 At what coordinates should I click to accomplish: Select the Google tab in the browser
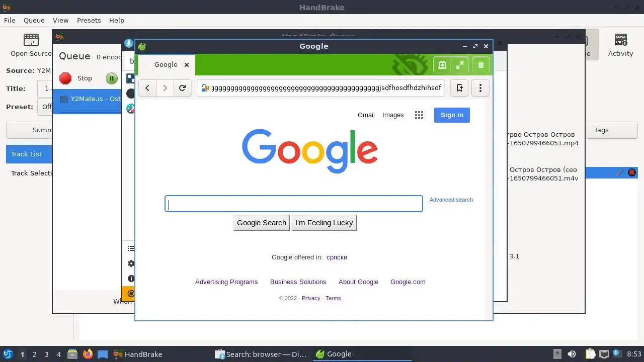(166, 65)
